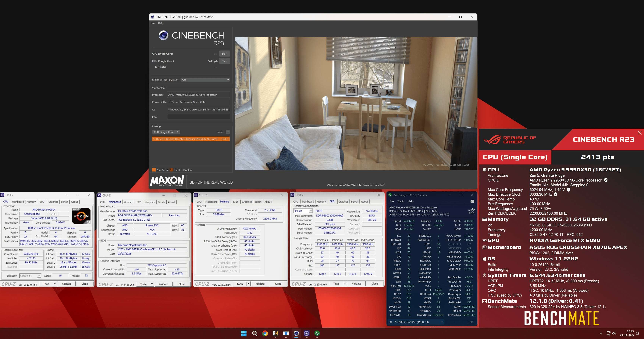Viewport: 644px width, 339px height.
Task: Open the Tools menu in ZenTimings
Action: (x=400, y=201)
